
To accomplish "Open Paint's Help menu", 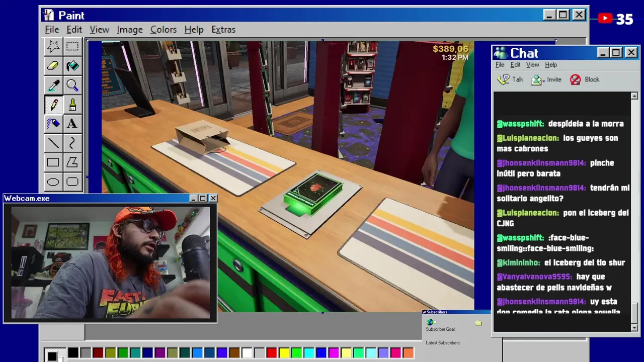I will coord(194,30).
